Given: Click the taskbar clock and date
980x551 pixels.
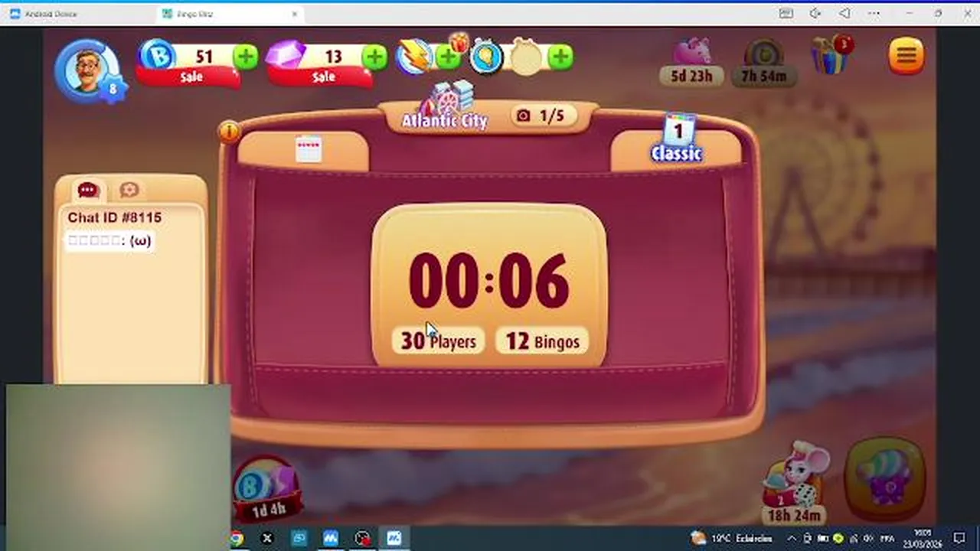Looking at the screenshot, I should point(921,539).
